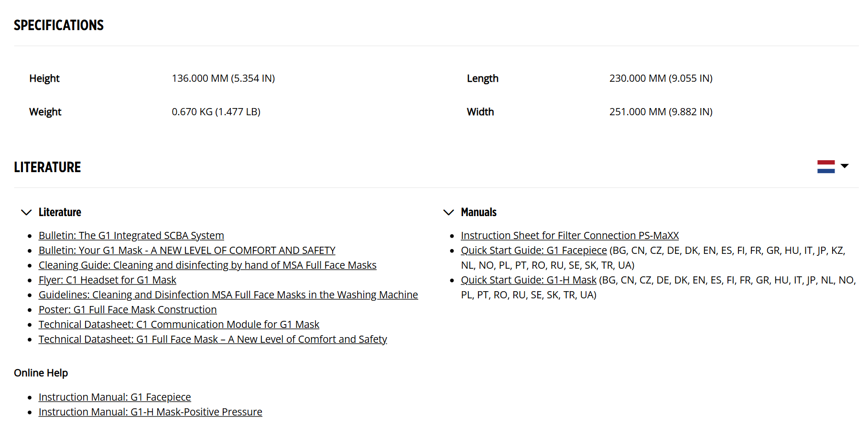This screenshot has width=868, height=426.
Task: Open Quick Start Guide: G1 Facepiece
Action: (534, 251)
